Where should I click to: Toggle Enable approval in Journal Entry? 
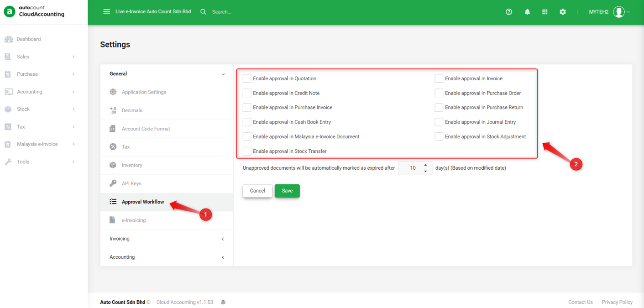(439, 122)
